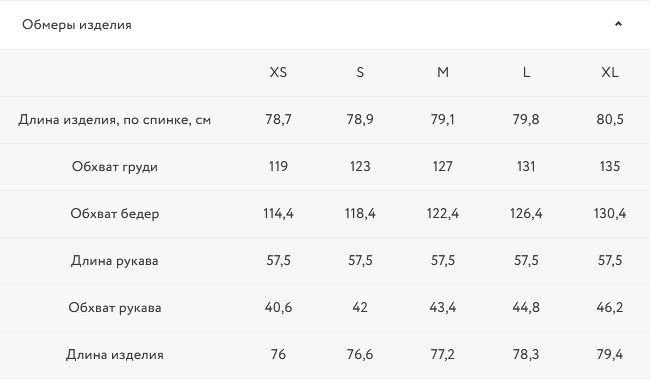650x379 pixels.
Task: Click the Длина изделия, по спинке row label
Action: pos(115,120)
